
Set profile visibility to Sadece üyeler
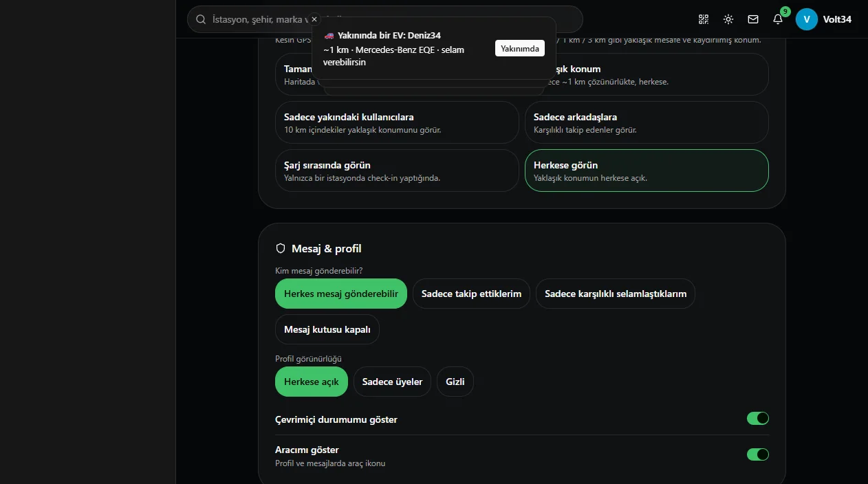pos(392,382)
